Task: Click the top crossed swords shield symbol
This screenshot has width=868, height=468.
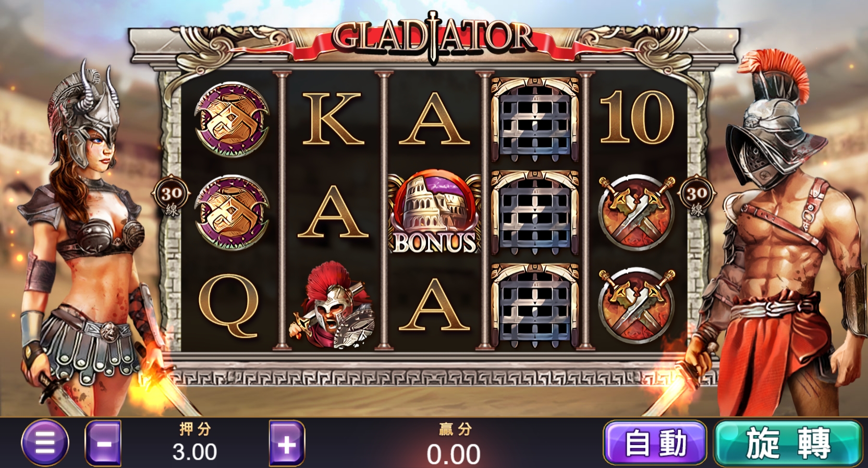Action: (x=637, y=212)
